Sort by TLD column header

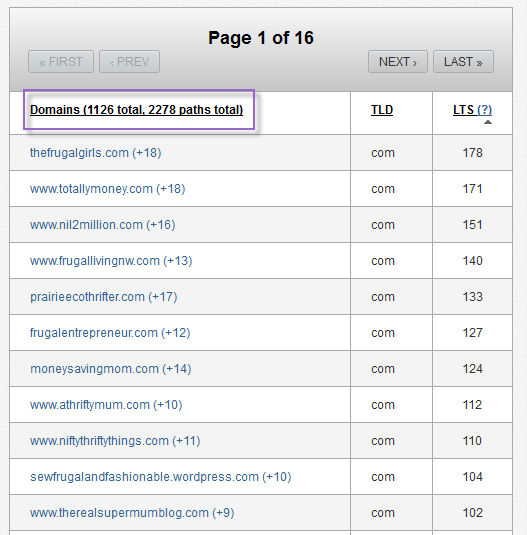coord(382,110)
